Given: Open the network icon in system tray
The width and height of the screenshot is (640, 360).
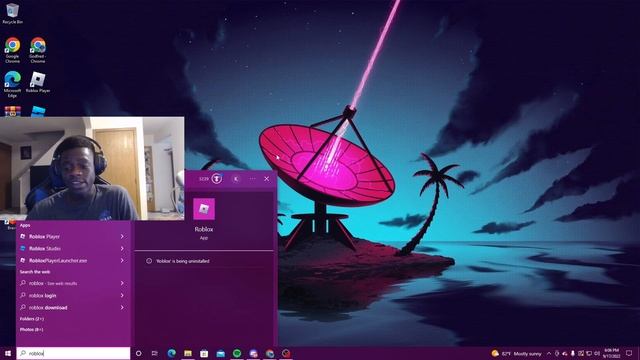Looking at the screenshot, I should [x=589, y=353].
